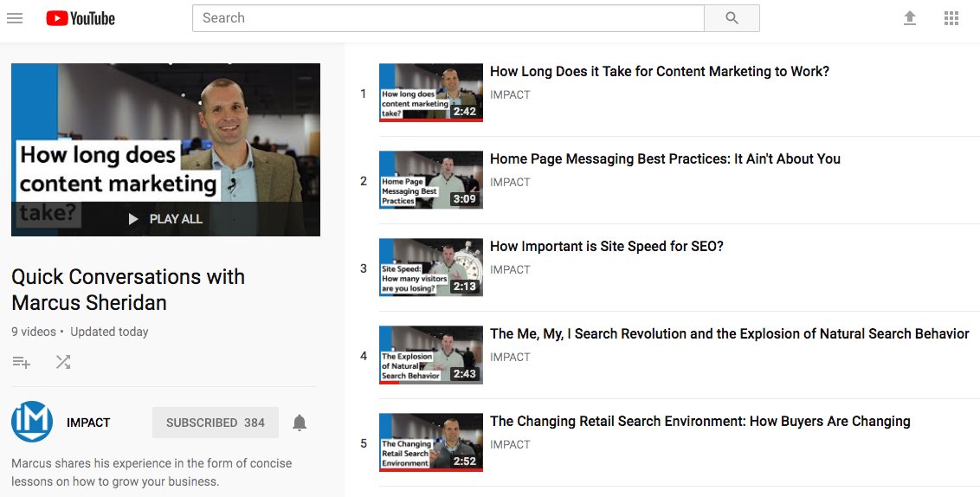This screenshot has width=980, height=497.
Task: Focus the Search input field
Action: tap(448, 18)
